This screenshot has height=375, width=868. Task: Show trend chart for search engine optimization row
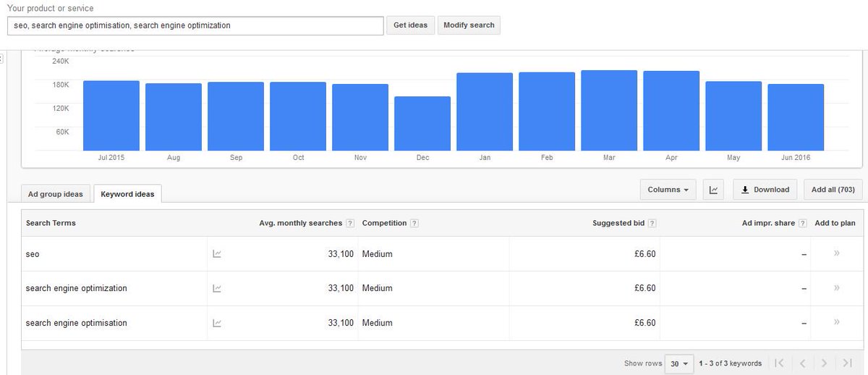pyautogui.click(x=217, y=288)
